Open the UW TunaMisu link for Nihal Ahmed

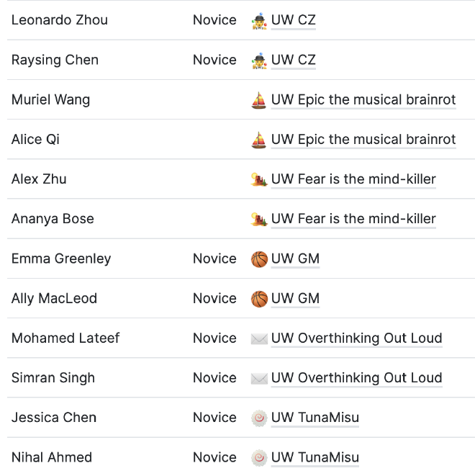click(x=315, y=457)
